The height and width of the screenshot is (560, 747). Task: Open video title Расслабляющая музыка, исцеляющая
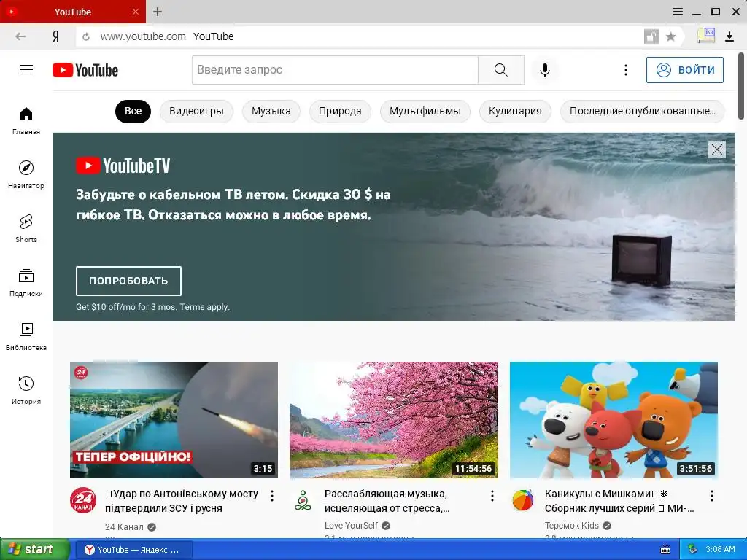click(387, 501)
